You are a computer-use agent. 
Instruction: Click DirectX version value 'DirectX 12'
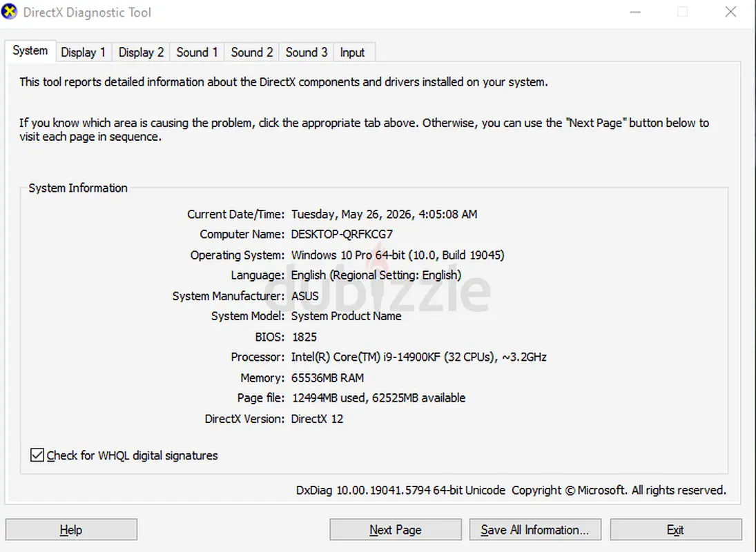[x=318, y=419]
